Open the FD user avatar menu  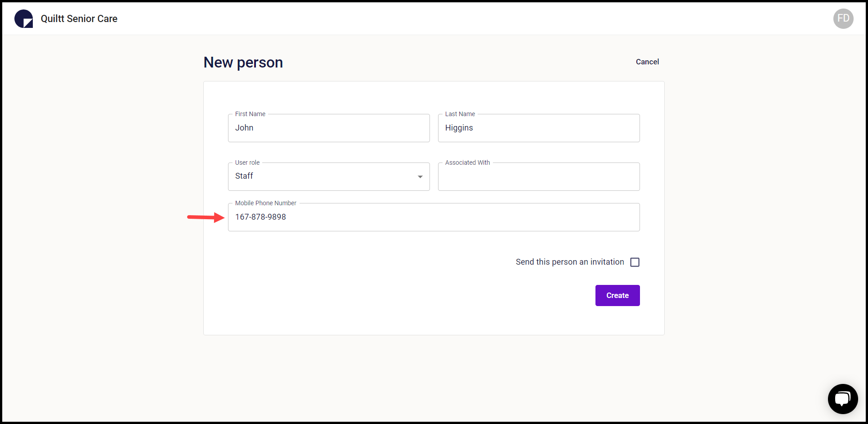coord(843,18)
